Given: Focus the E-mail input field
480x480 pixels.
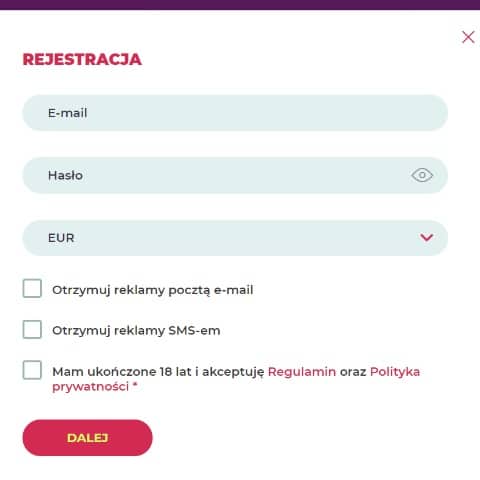Looking at the screenshot, I should pyautogui.click(x=235, y=113).
